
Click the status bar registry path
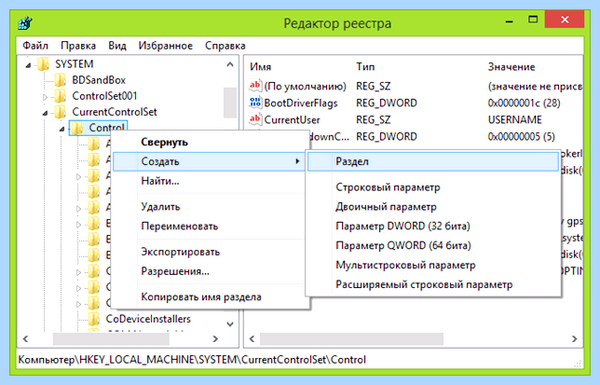point(192,360)
